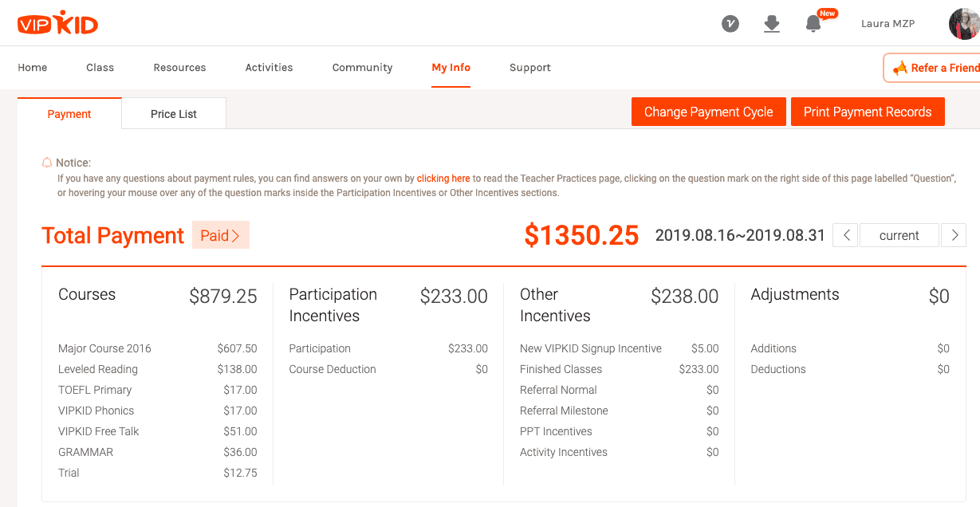Open the Activities menu item

[270, 68]
